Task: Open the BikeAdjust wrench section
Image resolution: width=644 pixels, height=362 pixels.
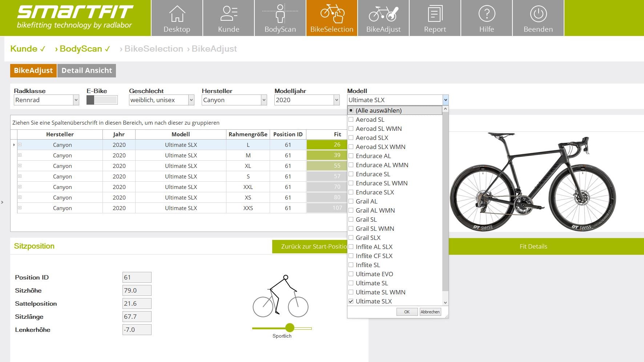Action: point(383,18)
